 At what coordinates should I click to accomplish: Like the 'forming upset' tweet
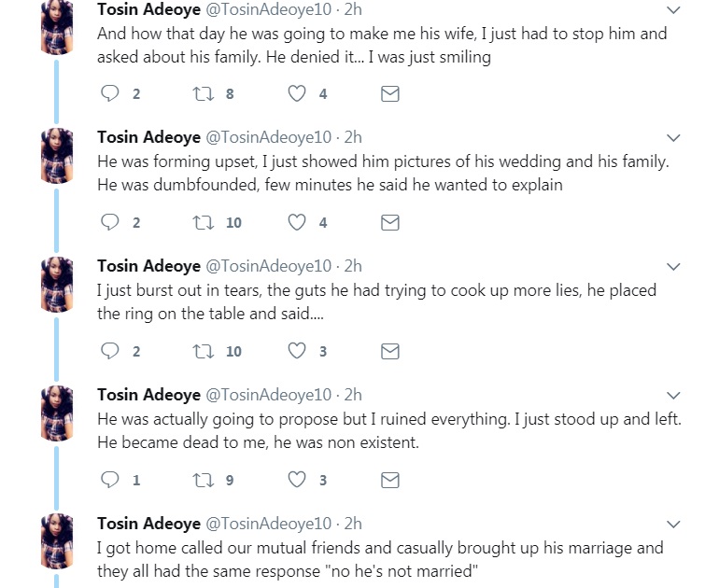(x=297, y=222)
